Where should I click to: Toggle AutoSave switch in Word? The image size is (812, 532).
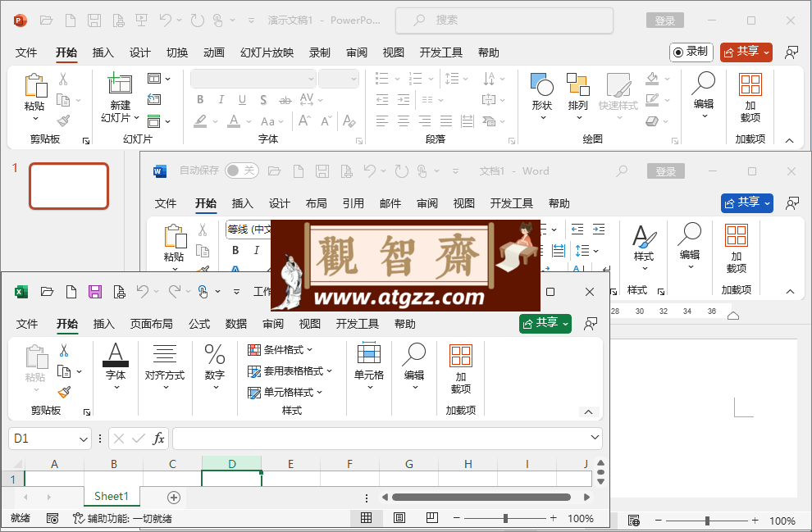pyautogui.click(x=241, y=171)
